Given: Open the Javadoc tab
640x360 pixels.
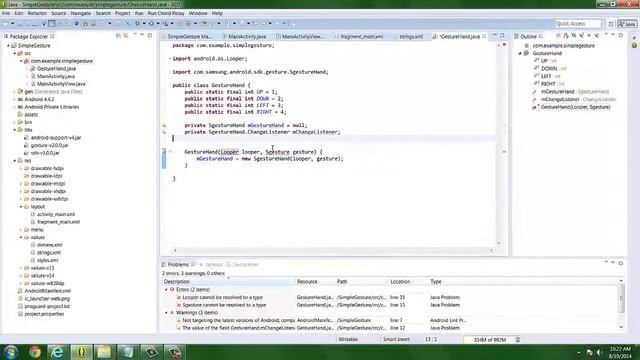Looking at the screenshot, I should point(211,264).
